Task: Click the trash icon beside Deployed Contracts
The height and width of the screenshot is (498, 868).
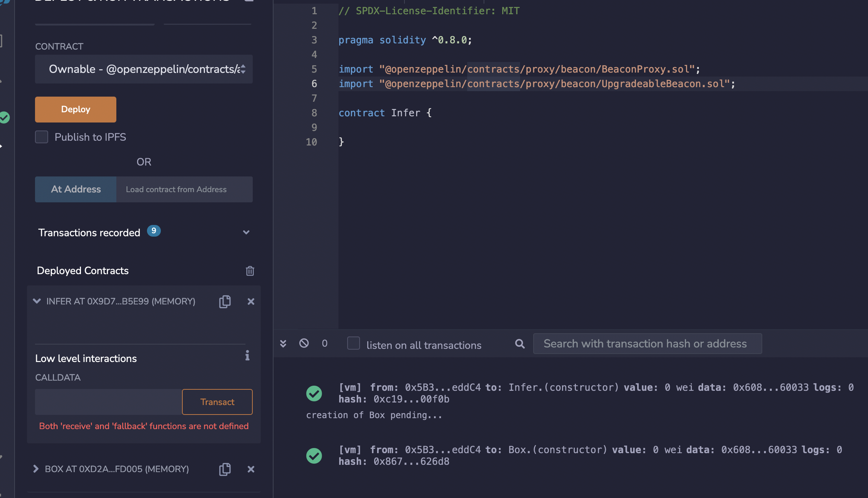Action: [x=250, y=271]
